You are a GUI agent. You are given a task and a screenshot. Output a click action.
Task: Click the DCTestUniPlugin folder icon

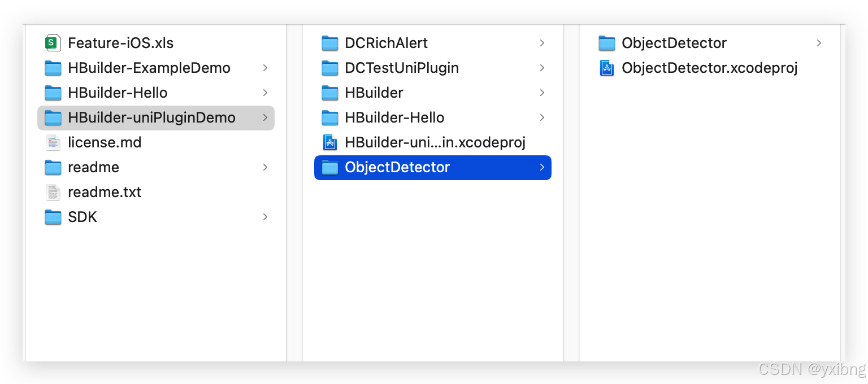329,68
